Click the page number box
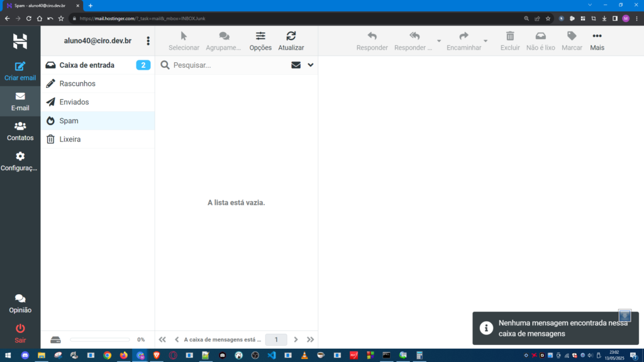644x362 pixels. click(x=276, y=339)
